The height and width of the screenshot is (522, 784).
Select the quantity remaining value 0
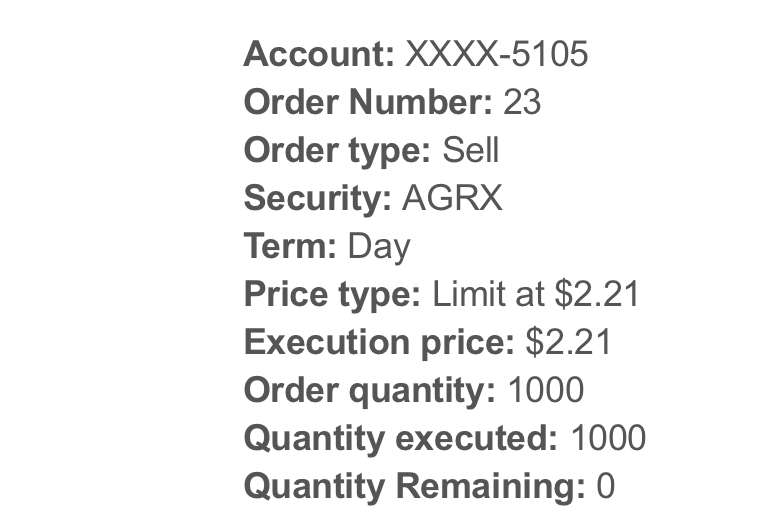(605, 486)
